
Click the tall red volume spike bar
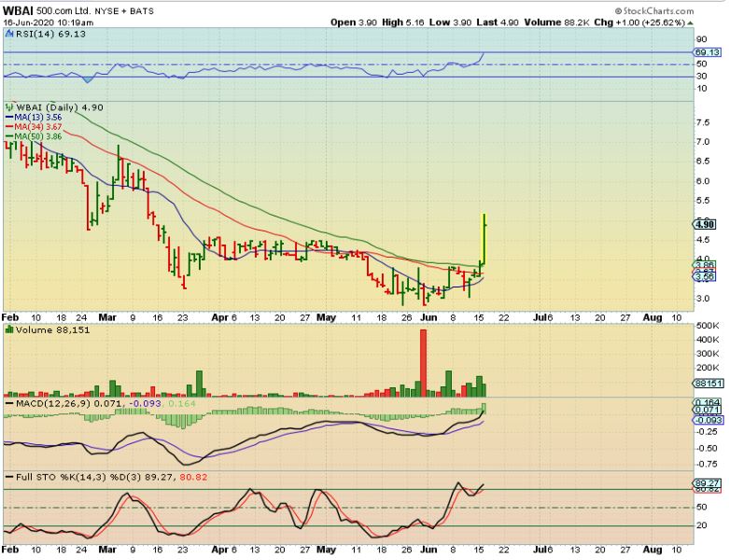pos(423,362)
